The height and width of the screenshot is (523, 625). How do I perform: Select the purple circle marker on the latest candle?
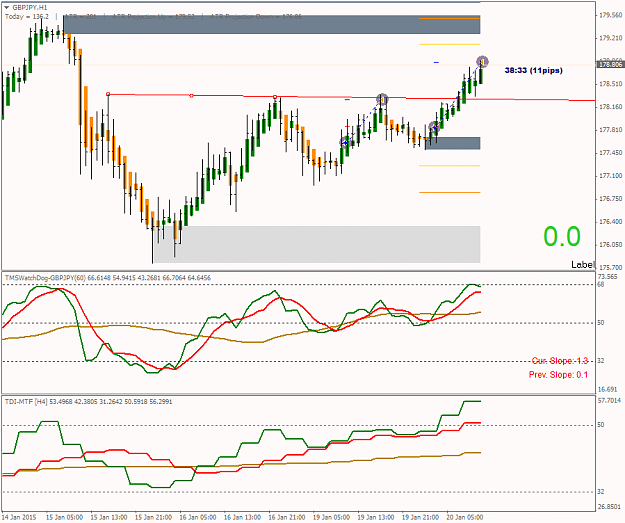click(482, 61)
